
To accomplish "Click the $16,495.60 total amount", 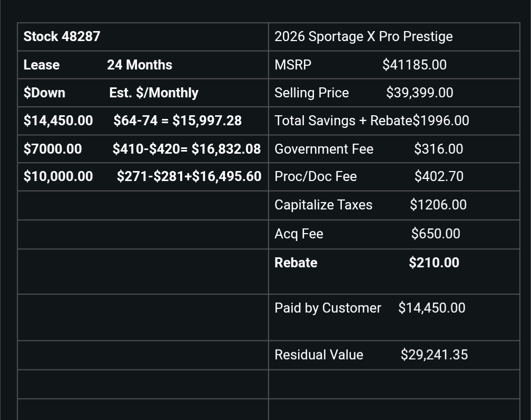I will [227, 176].
